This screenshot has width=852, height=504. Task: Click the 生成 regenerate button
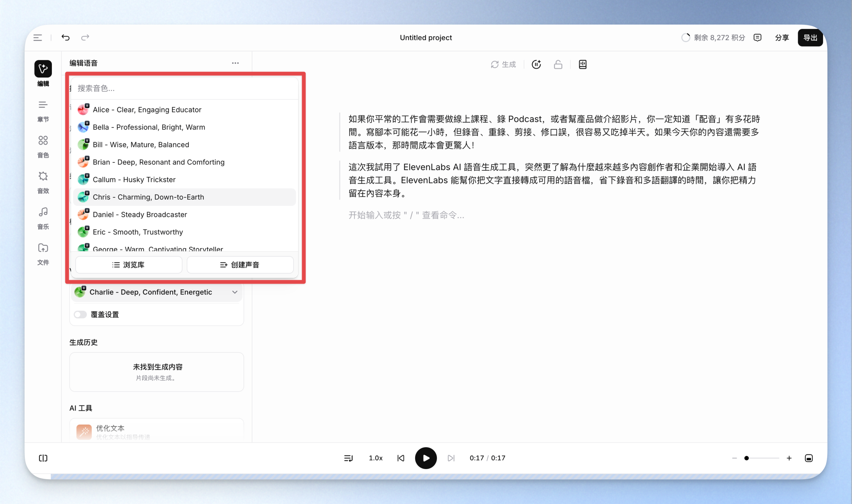pyautogui.click(x=504, y=65)
